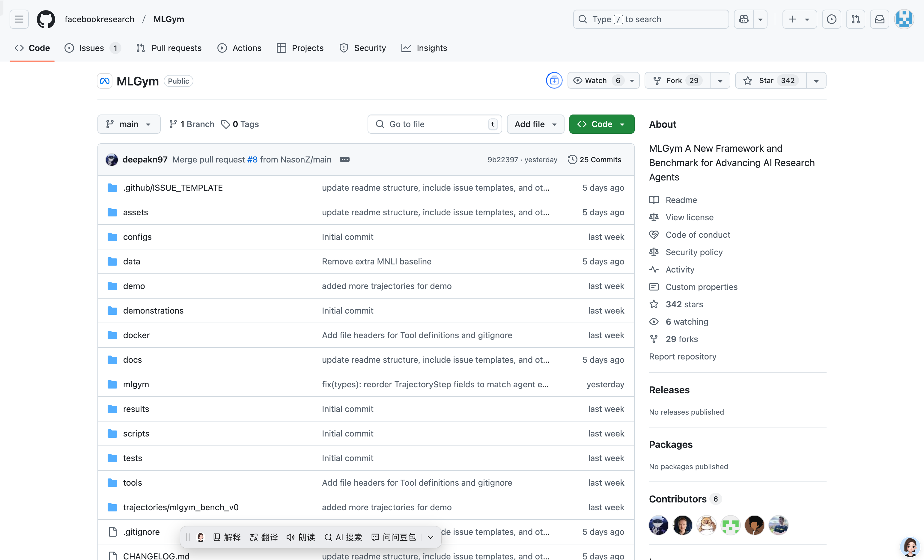Focus the Go to file input
Screen dimensions: 924x560
(x=435, y=124)
